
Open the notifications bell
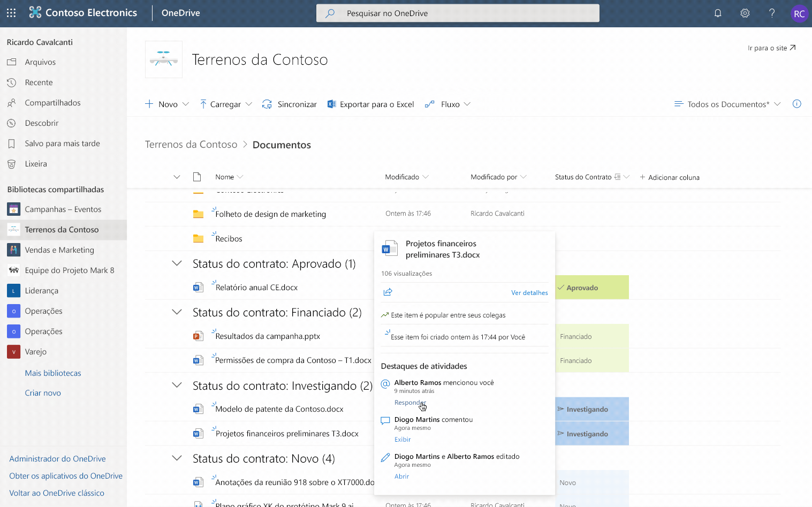(x=718, y=13)
